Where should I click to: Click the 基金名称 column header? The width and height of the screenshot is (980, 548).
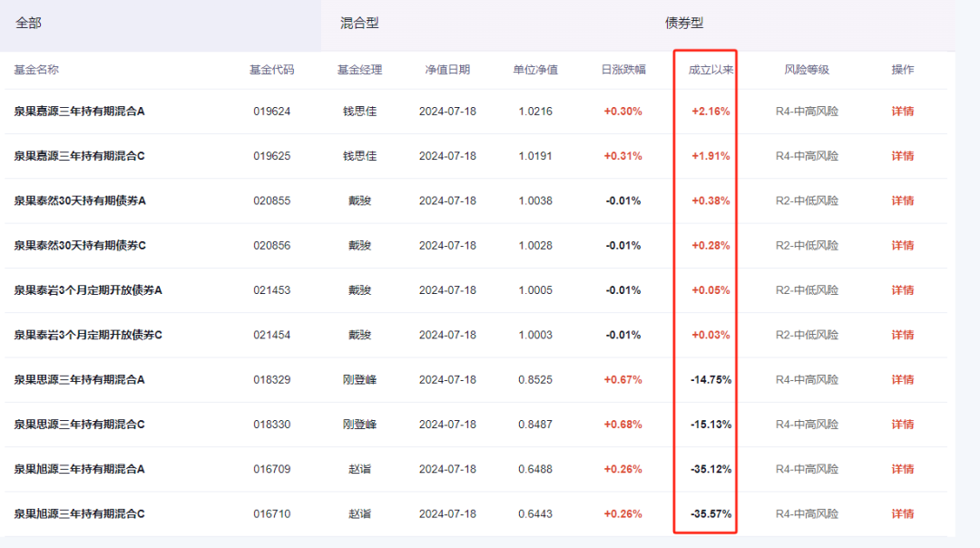36,69
